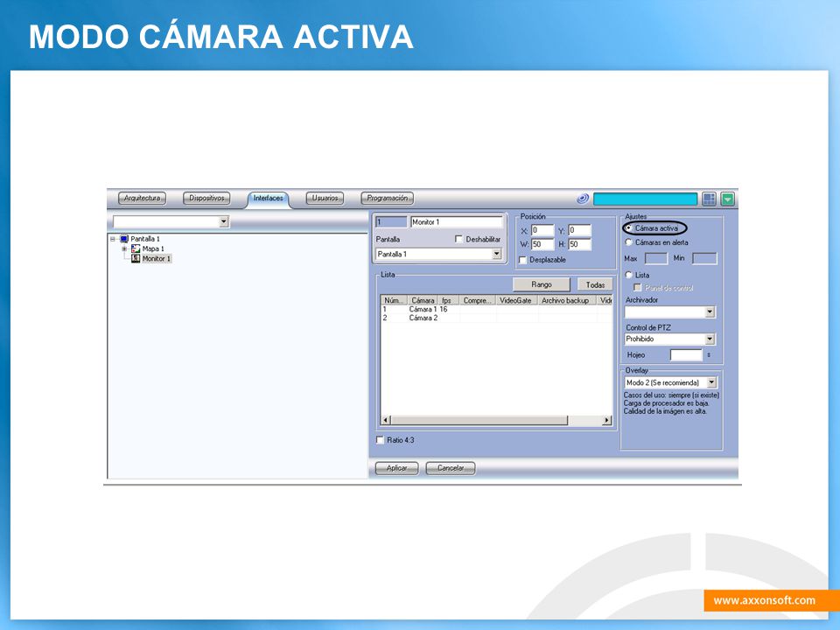The height and width of the screenshot is (630, 840).
Task: Collapse the Pantalla 1 tree node
Action: point(113,239)
